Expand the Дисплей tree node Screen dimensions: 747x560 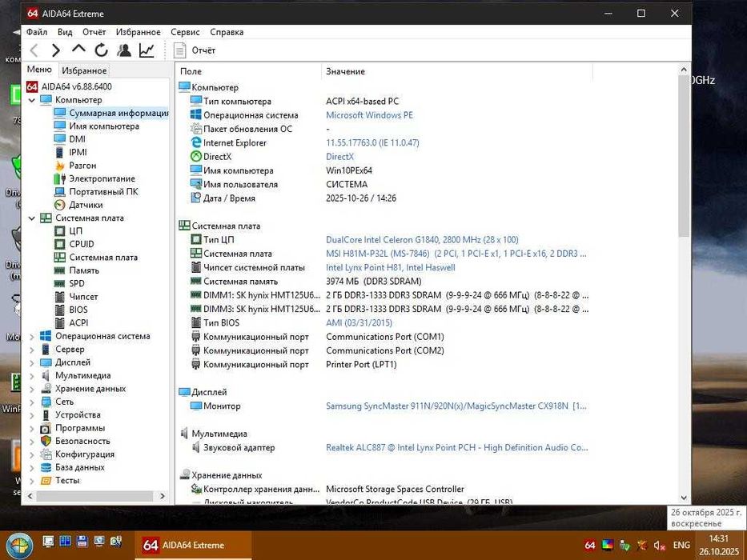pos(32,362)
